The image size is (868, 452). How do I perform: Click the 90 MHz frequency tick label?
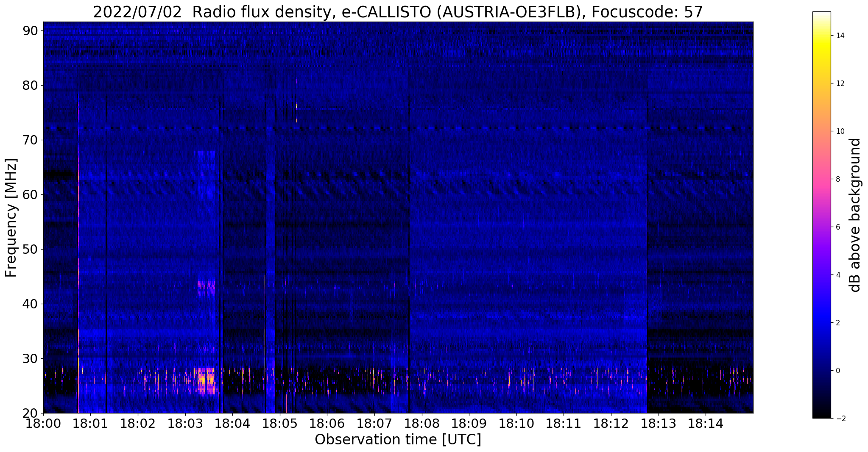coord(30,31)
